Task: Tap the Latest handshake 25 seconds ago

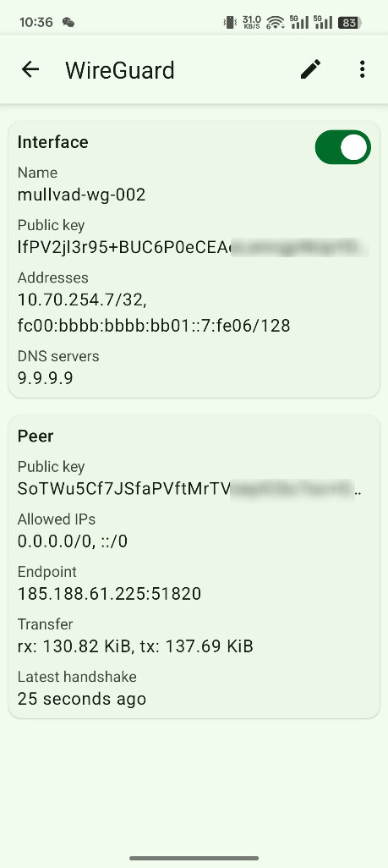Action: click(82, 699)
